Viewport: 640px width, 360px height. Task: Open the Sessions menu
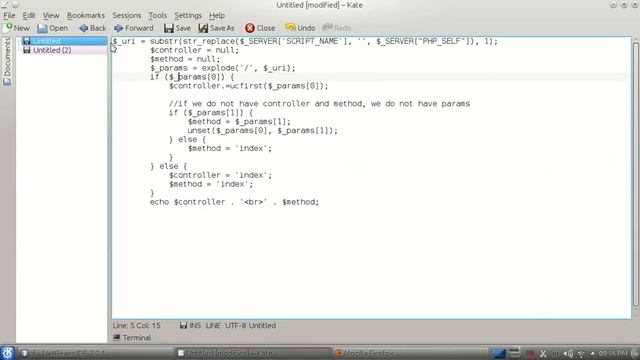(127, 16)
